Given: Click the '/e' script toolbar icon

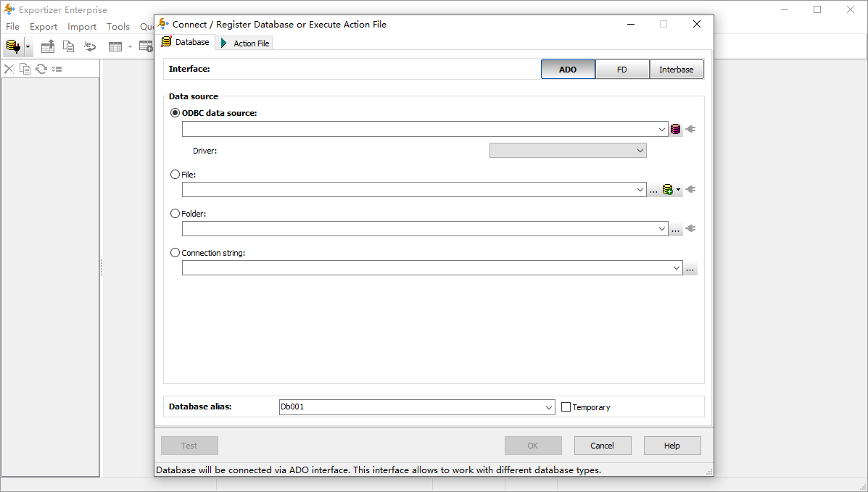Looking at the screenshot, I should pos(90,46).
